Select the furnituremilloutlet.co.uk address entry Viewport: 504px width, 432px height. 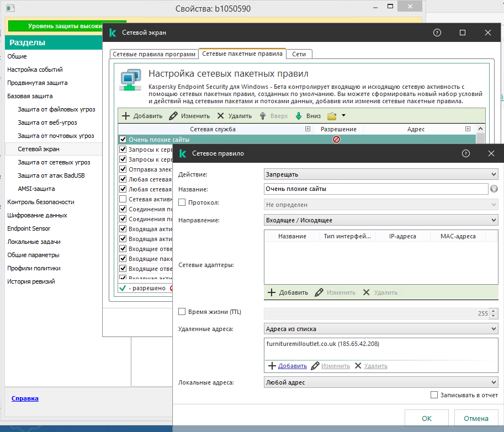(x=323, y=344)
